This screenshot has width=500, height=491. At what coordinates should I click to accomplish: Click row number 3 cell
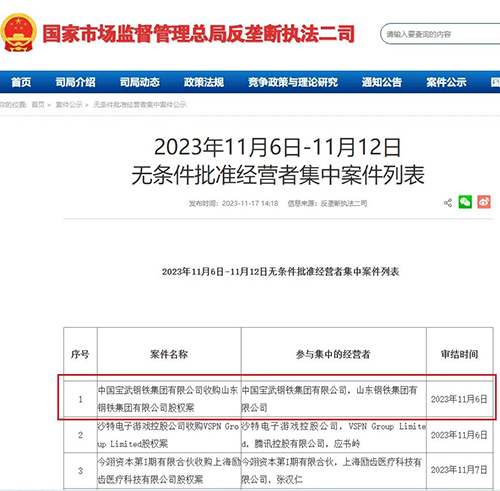80,471
